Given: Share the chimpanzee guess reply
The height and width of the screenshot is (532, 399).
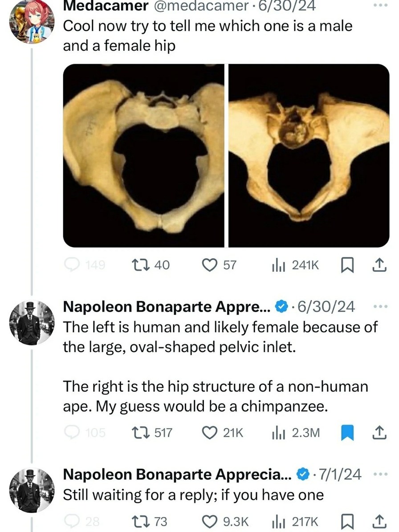Looking at the screenshot, I should click(x=377, y=432).
